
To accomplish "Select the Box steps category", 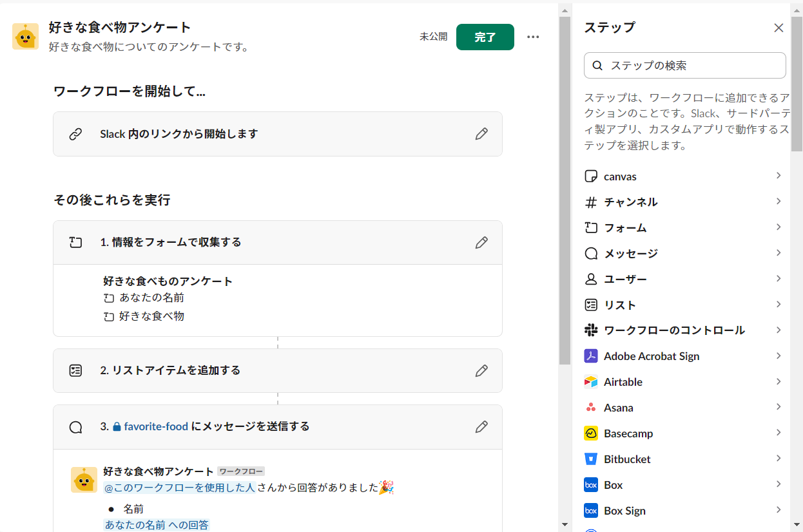I will pos(684,485).
